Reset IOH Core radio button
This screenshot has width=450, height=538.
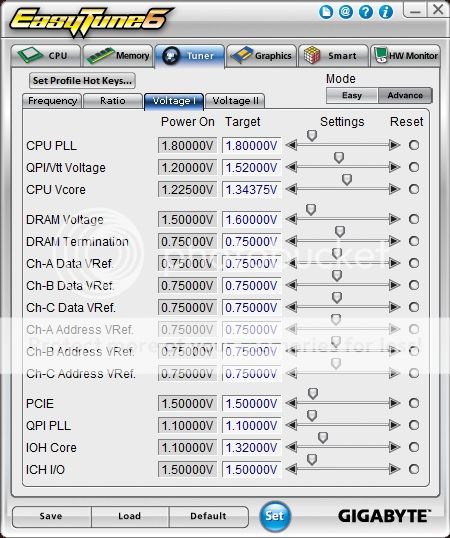click(414, 447)
